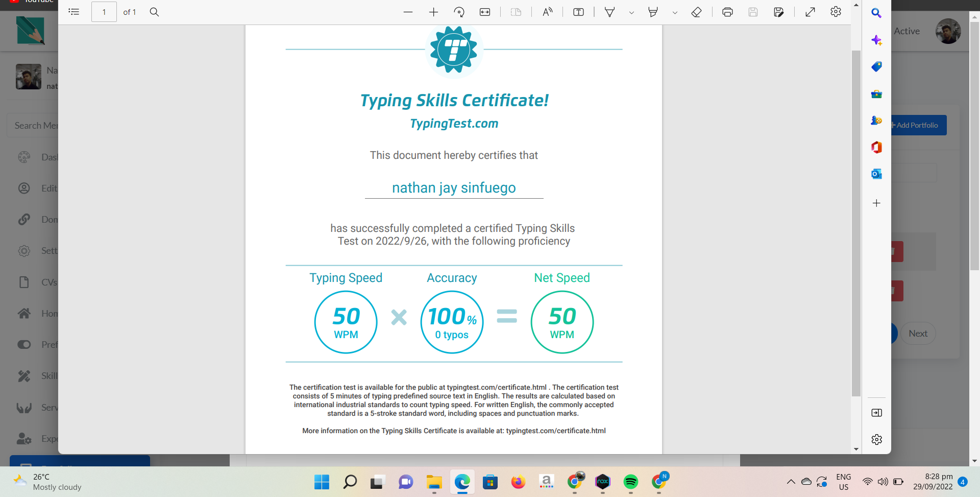Open the Outlook sidebar app
This screenshot has width=980, height=497.
876,174
